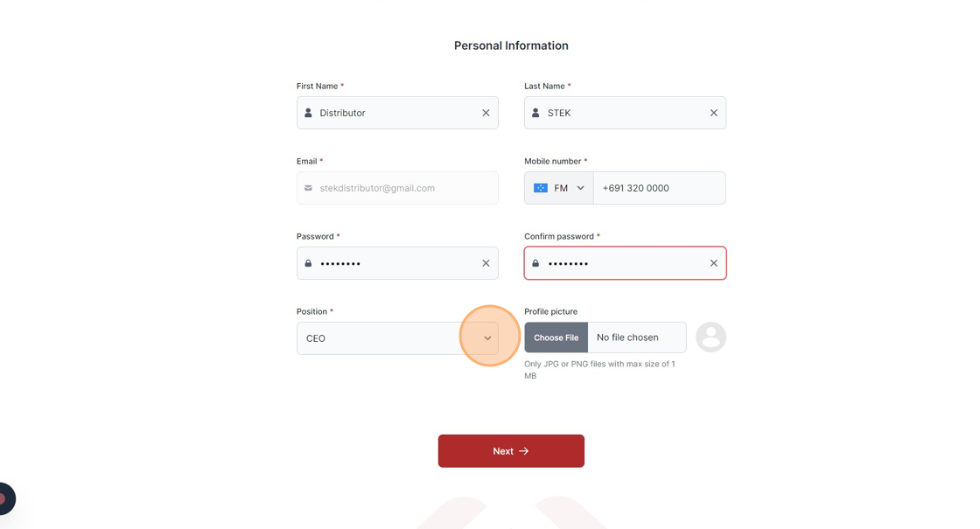Screen dimensions: 980x529
Task: Click the red Next button
Action: coord(511,451)
